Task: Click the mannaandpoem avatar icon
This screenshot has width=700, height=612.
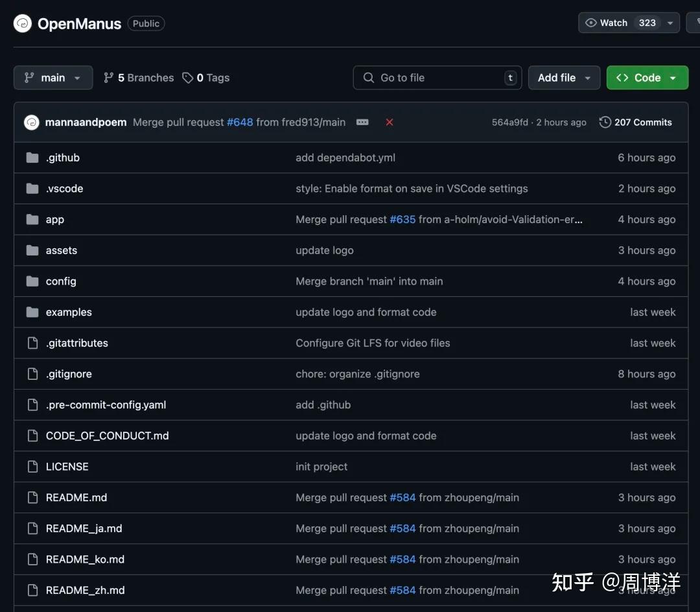Action: tap(32, 123)
